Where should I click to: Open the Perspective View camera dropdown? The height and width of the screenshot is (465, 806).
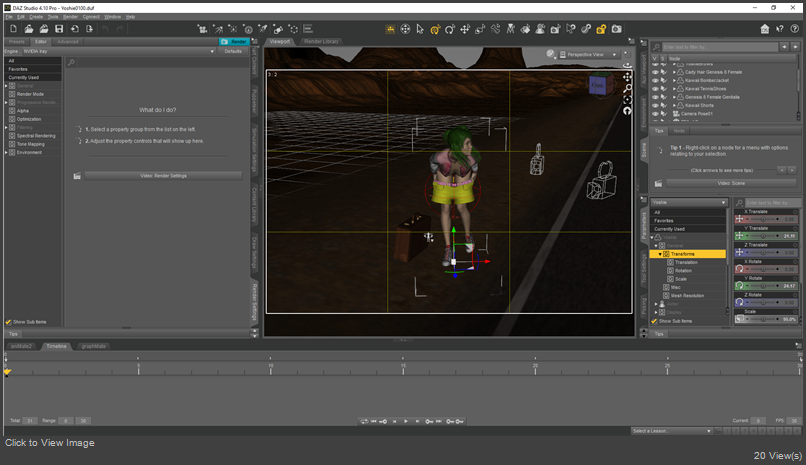pos(588,54)
